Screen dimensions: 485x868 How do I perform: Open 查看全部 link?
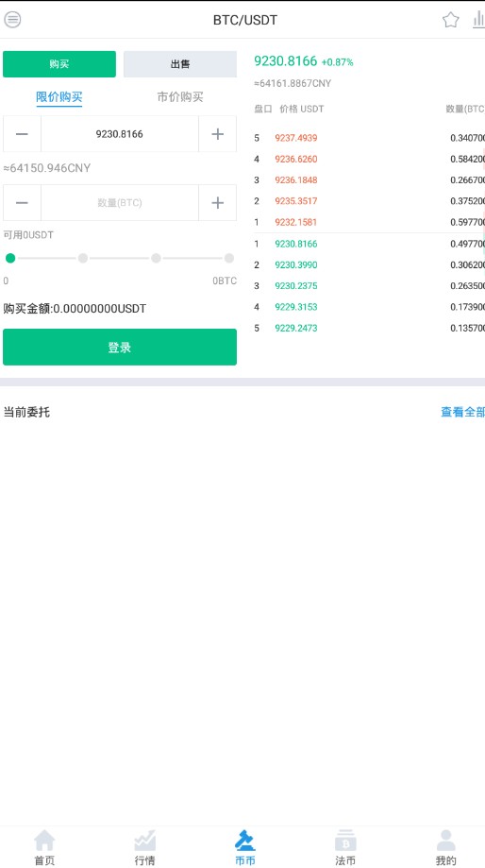click(x=462, y=412)
